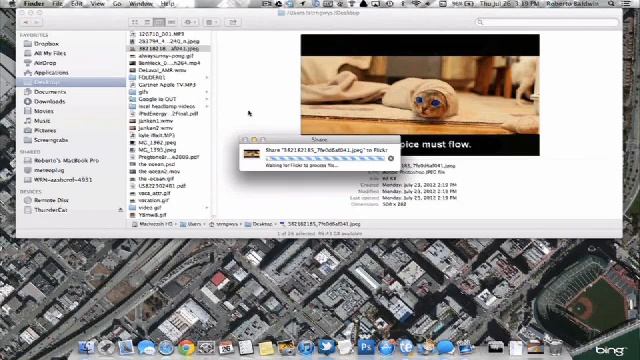
Task: Switch Finder to column view
Action: (159, 22)
